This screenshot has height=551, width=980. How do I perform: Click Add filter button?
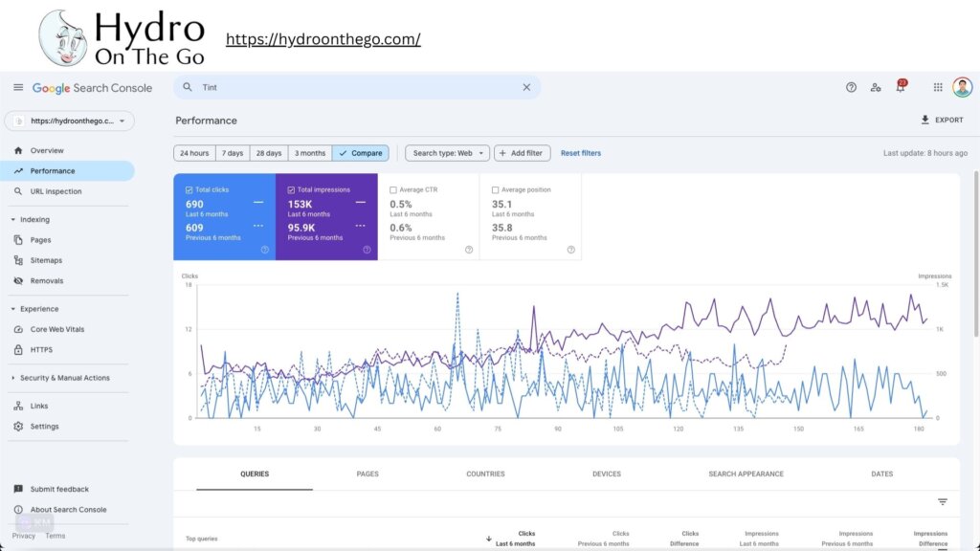coord(522,153)
